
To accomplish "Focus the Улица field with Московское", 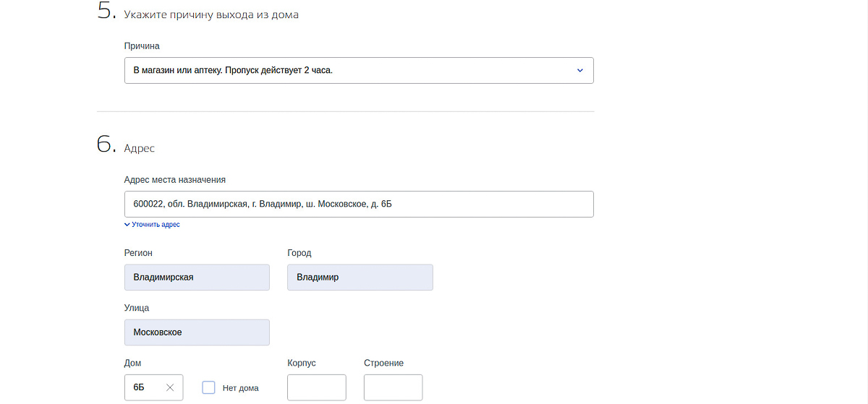I will [x=197, y=332].
